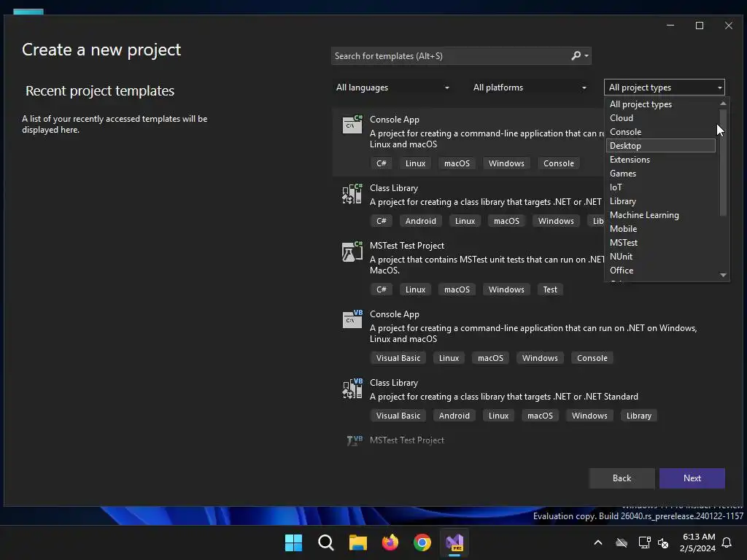Click the Next button
This screenshot has height=560, width=747.
click(x=692, y=478)
